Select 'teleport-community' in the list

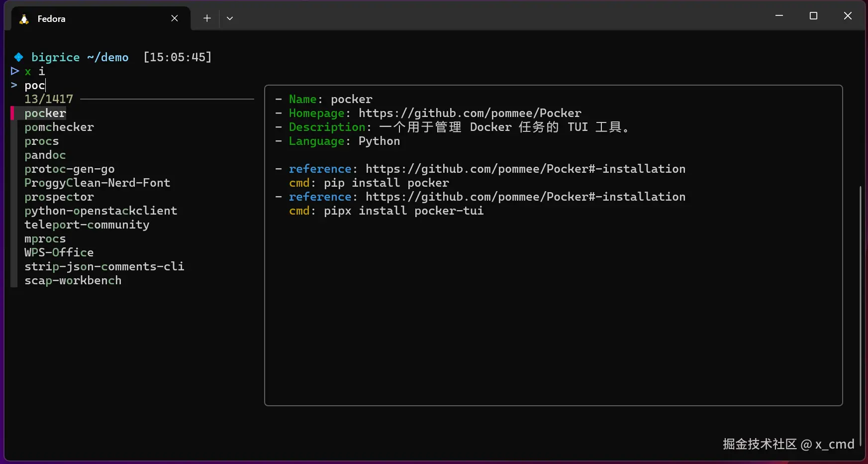[87, 225]
